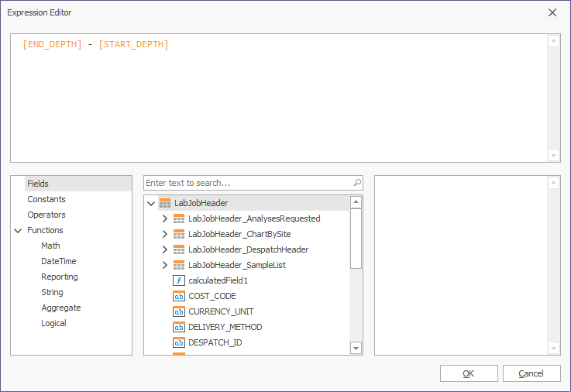Click the calculatedField1 function icon
The height and width of the screenshot is (392, 571).
coord(179,280)
